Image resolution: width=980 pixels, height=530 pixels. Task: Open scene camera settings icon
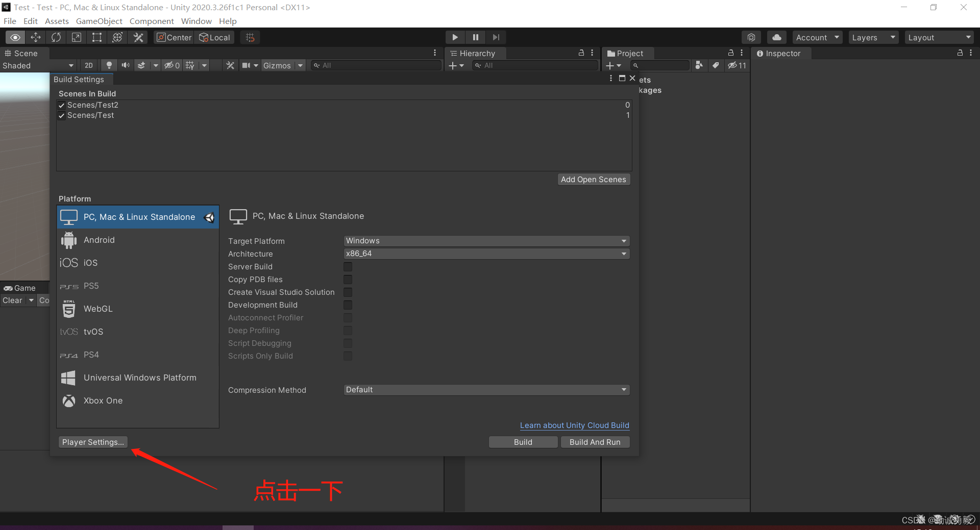[247, 65]
